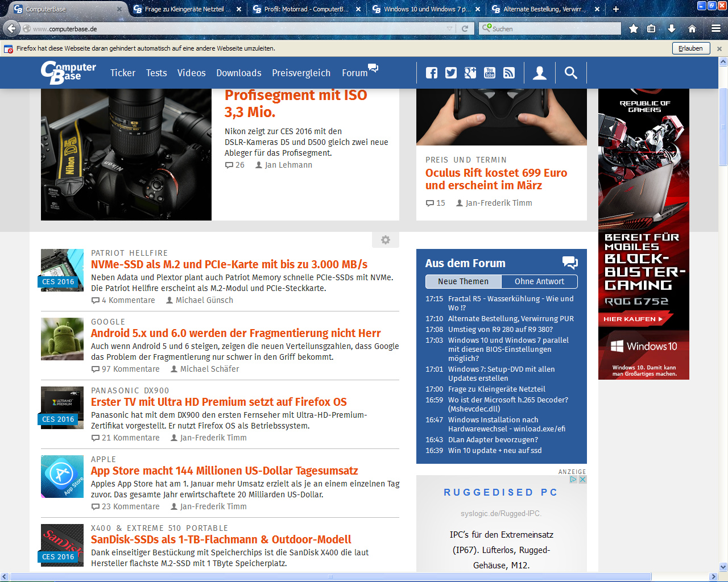
Task: Open ComputerBase Facebook page icon
Action: [x=432, y=73]
